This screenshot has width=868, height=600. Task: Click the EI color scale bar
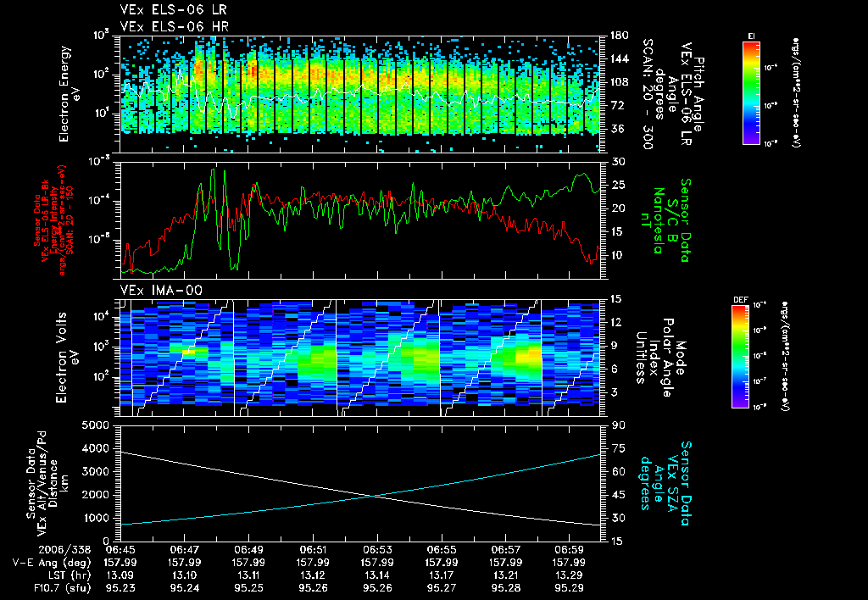(751, 92)
